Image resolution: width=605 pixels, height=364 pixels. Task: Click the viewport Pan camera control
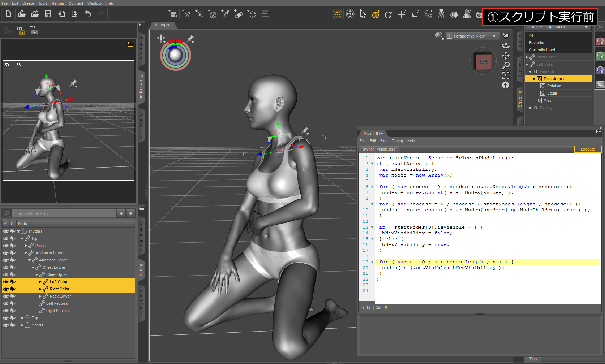coord(506,56)
